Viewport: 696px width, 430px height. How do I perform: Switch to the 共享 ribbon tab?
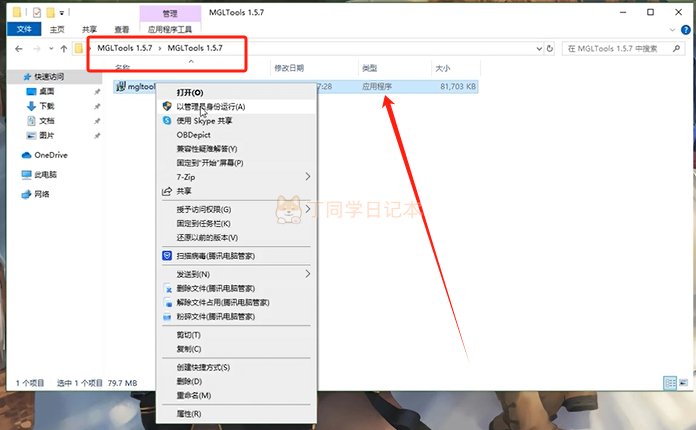pyautogui.click(x=89, y=29)
